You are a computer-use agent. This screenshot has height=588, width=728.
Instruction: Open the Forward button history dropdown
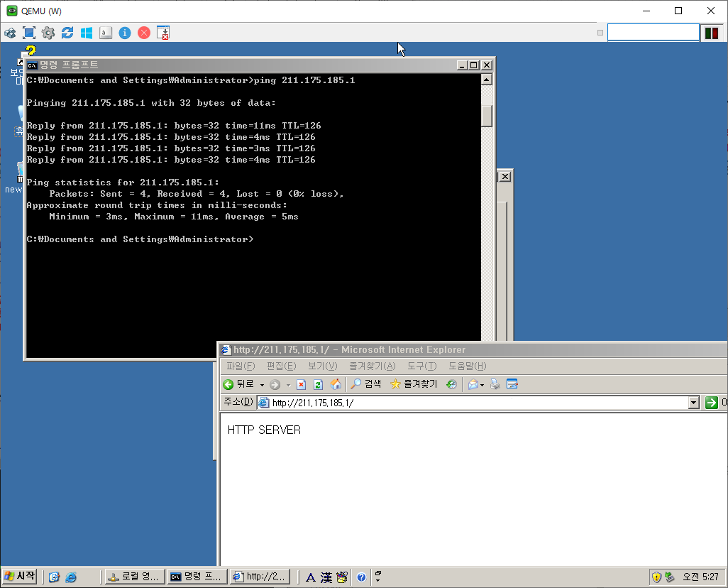pyautogui.click(x=288, y=385)
